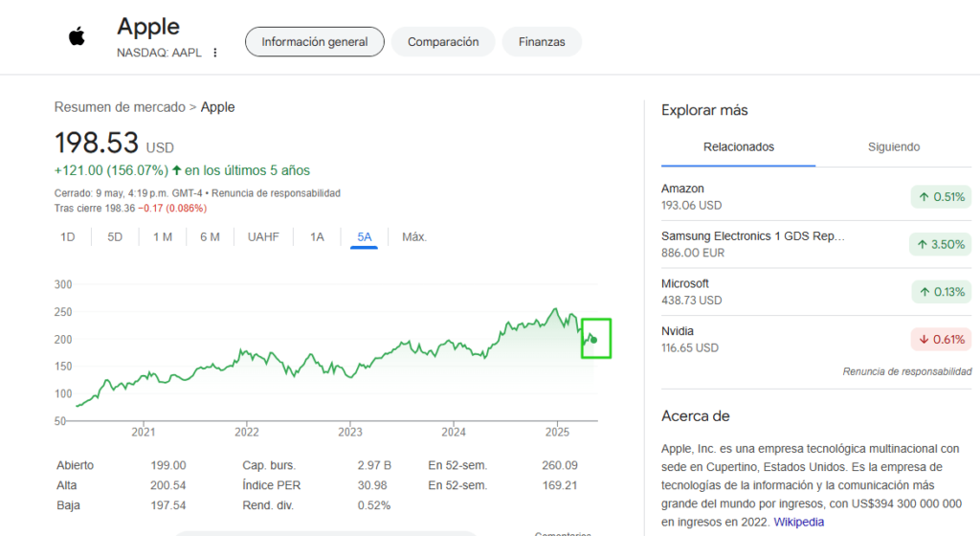Click the Abierto value 199.00
Screen dimensions: 980x536
click(168, 465)
